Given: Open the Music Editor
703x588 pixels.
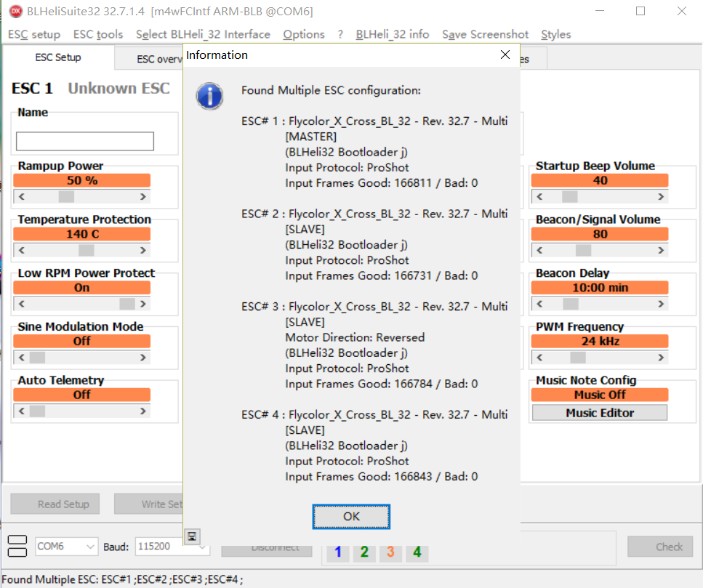Looking at the screenshot, I should click(600, 413).
